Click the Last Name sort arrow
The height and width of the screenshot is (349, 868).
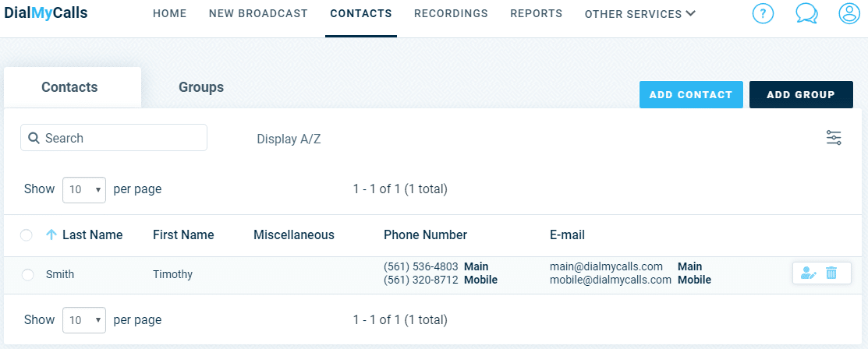click(51, 235)
